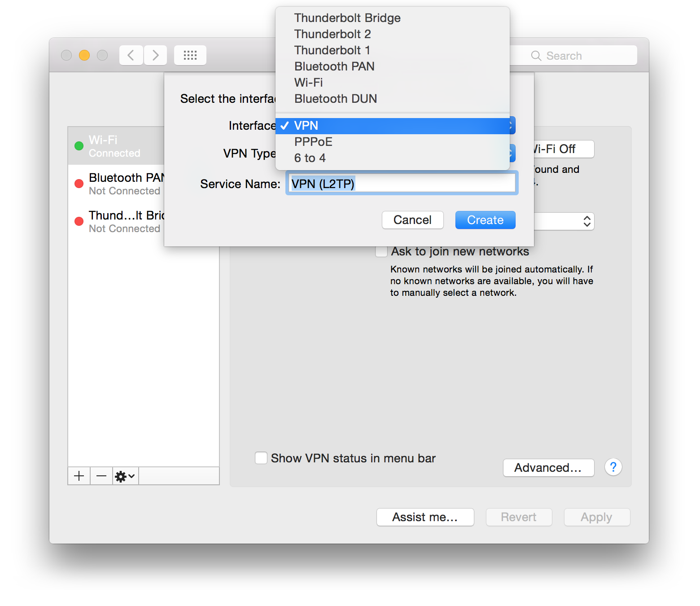
Task: Click the Search field
Action: [573, 56]
